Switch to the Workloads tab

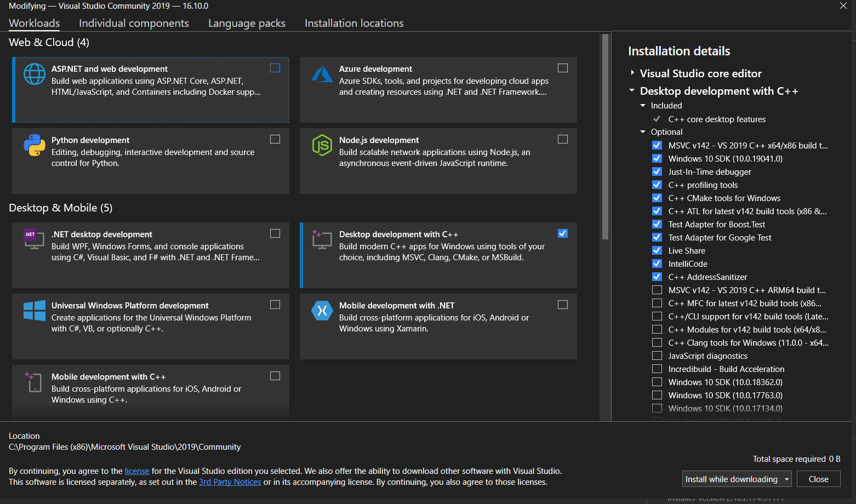click(x=35, y=23)
